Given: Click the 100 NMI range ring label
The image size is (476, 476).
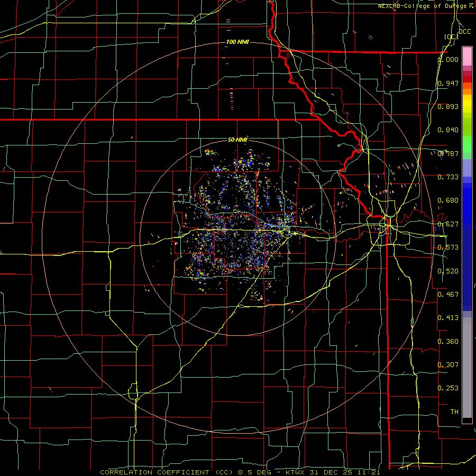Looking at the screenshot, I should click(x=237, y=42).
